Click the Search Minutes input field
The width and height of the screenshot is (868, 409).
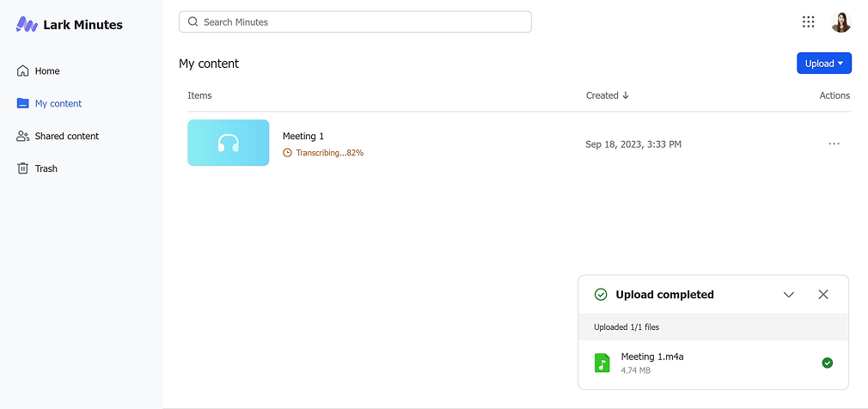pyautogui.click(x=361, y=22)
